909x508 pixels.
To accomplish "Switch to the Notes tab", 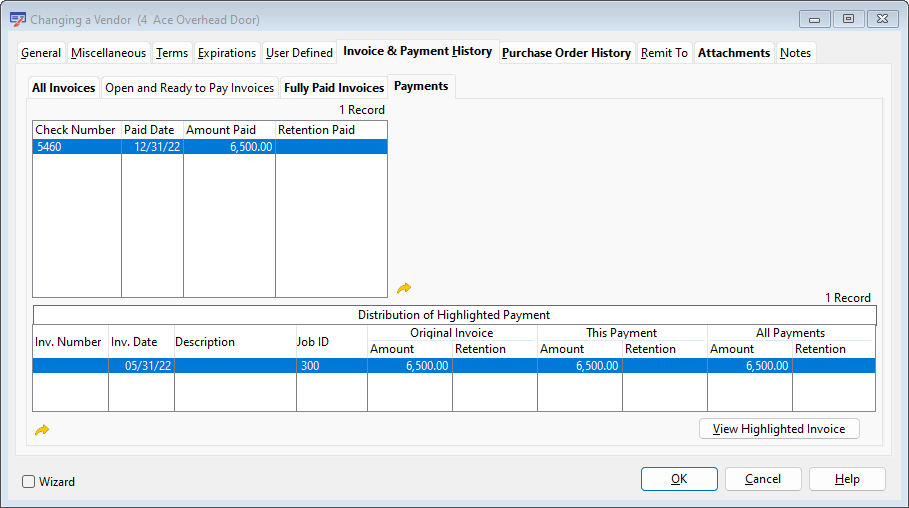I will click(x=795, y=53).
